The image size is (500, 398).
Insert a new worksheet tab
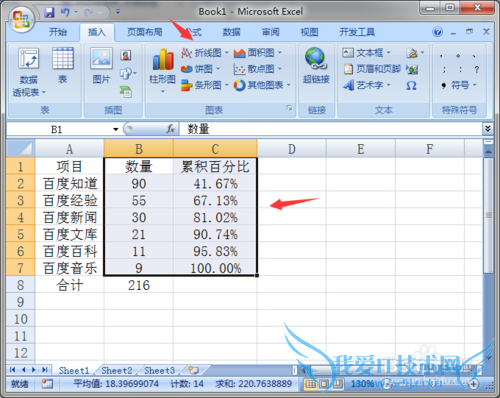[x=193, y=370]
